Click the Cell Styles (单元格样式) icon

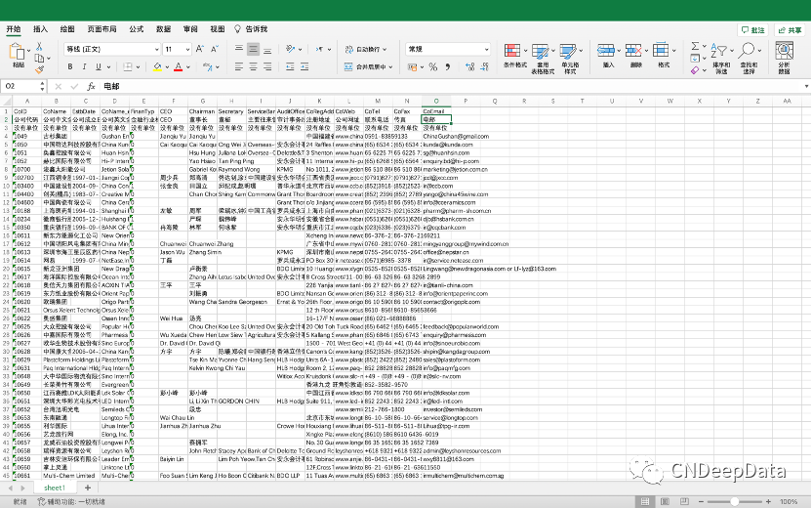568,51
